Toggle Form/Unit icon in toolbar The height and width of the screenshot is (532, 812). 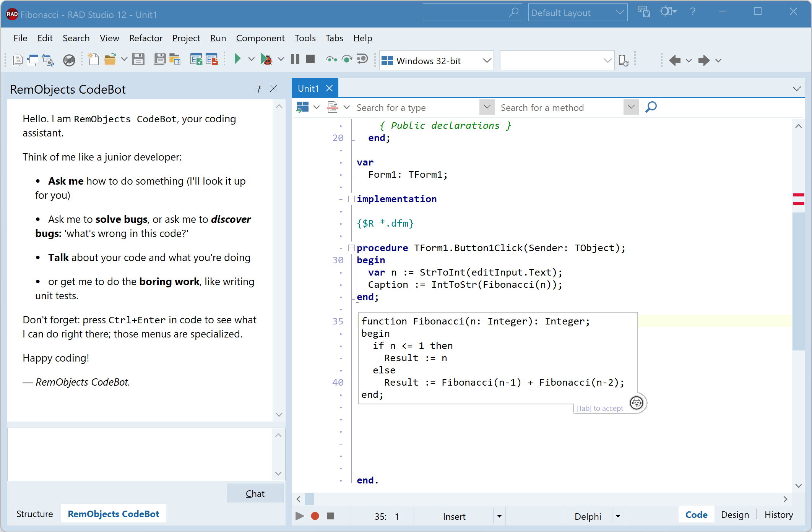click(x=48, y=60)
